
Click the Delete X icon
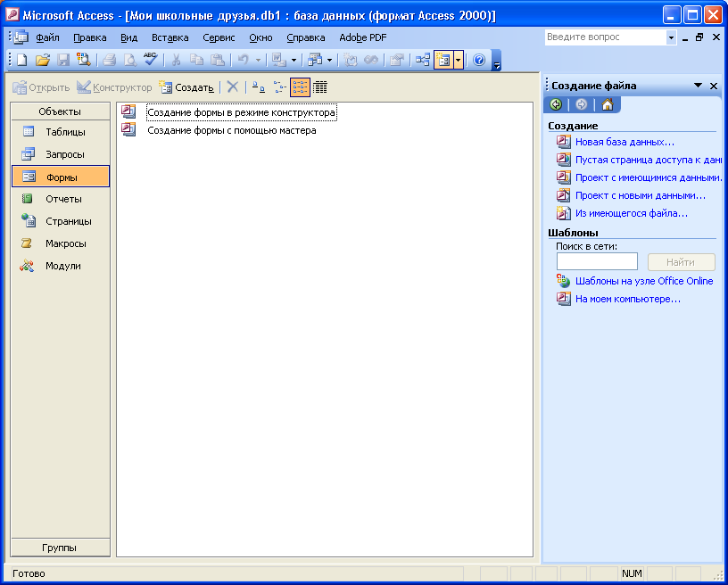(x=233, y=87)
